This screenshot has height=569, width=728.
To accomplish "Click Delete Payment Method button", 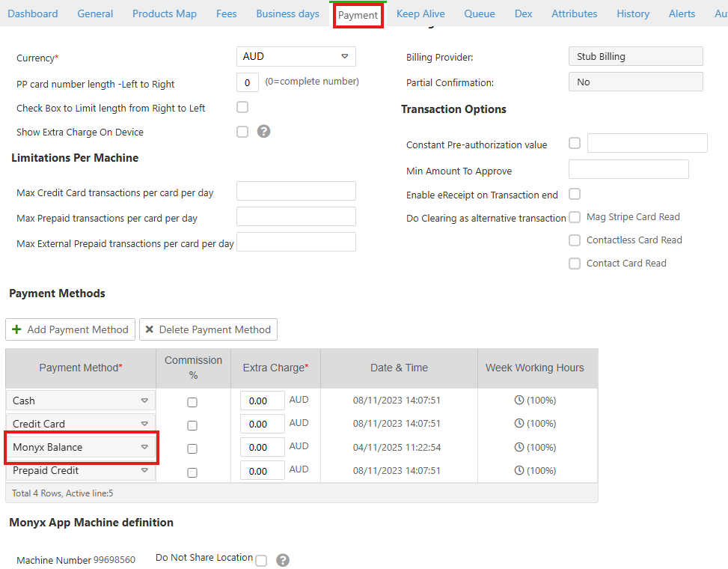I will (209, 329).
